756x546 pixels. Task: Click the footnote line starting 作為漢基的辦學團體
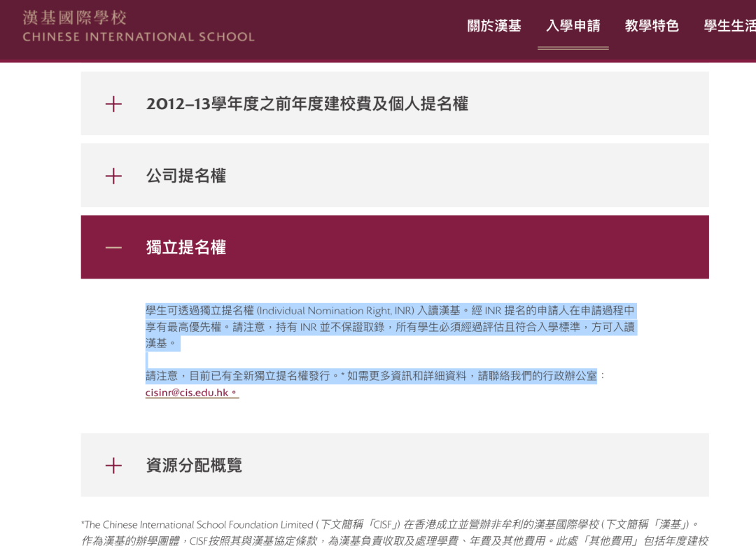395,540
